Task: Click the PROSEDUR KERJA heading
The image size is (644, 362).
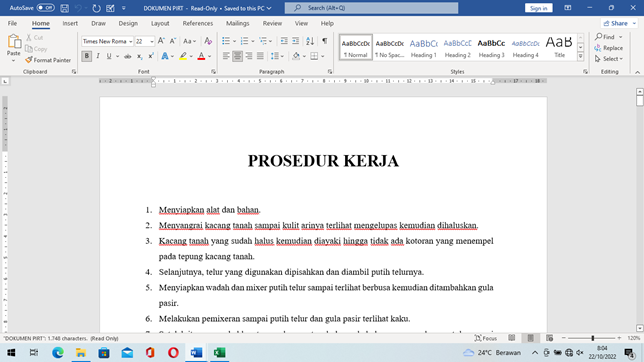Action: pos(323,161)
